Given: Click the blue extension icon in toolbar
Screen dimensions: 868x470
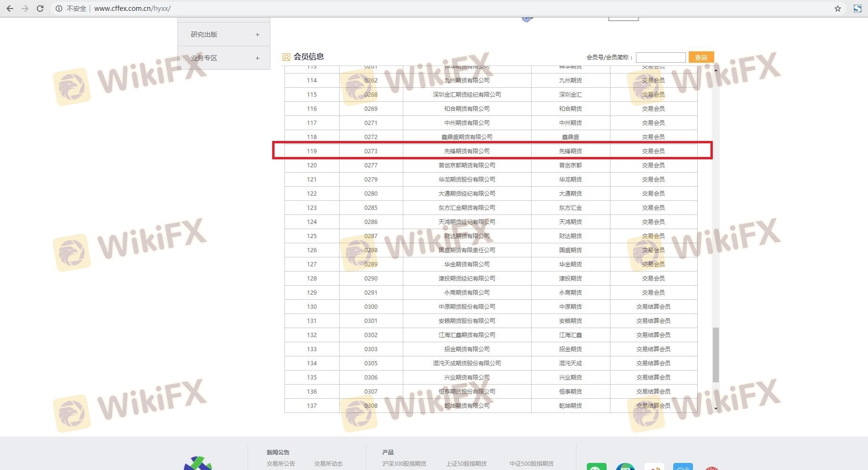Looking at the screenshot, I should pos(857,8).
